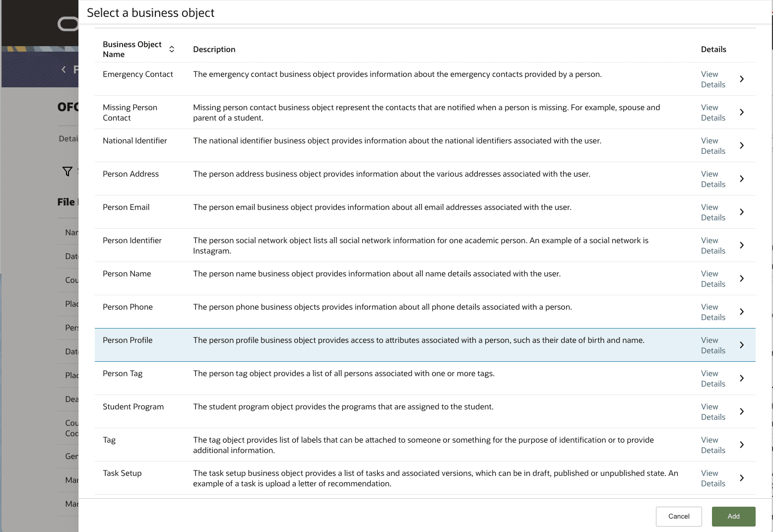773x532 pixels.
Task: Open Person Profile row chevron
Action: pos(742,345)
